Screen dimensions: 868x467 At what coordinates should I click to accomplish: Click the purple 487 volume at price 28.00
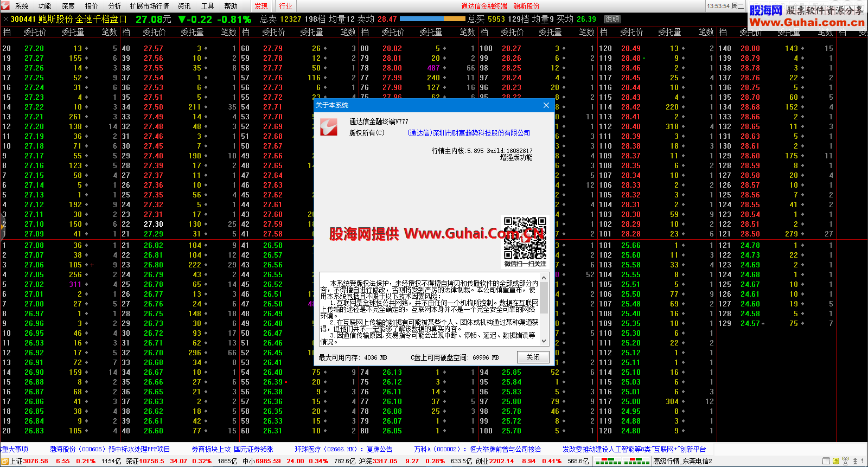433,68
